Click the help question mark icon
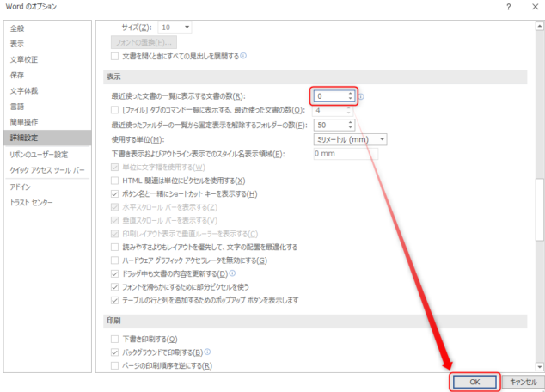Screen dimensions: 545x392 click(x=509, y=7)
